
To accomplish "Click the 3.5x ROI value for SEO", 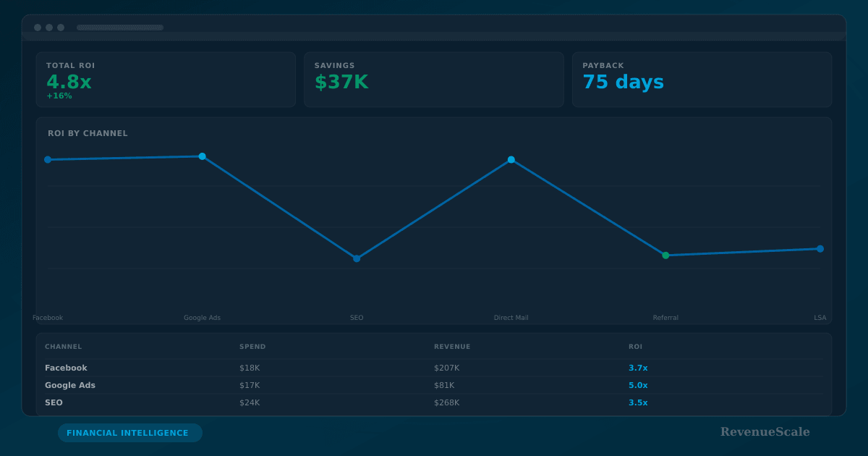I will point(638,402).
